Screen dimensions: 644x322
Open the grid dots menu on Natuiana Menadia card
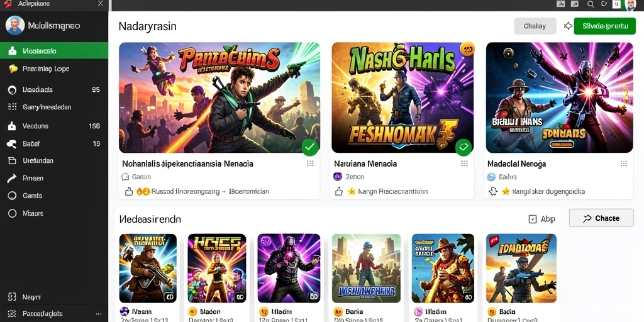click(465, 164)
